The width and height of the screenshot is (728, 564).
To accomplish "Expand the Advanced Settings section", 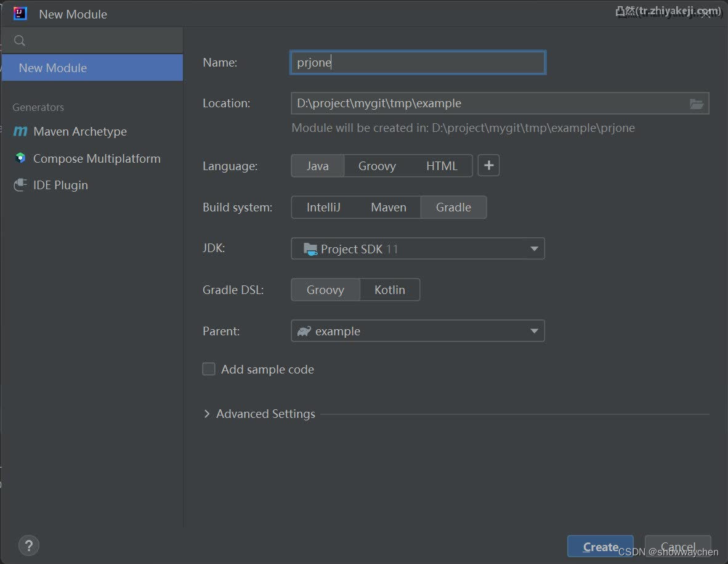I will coord(259,414).
